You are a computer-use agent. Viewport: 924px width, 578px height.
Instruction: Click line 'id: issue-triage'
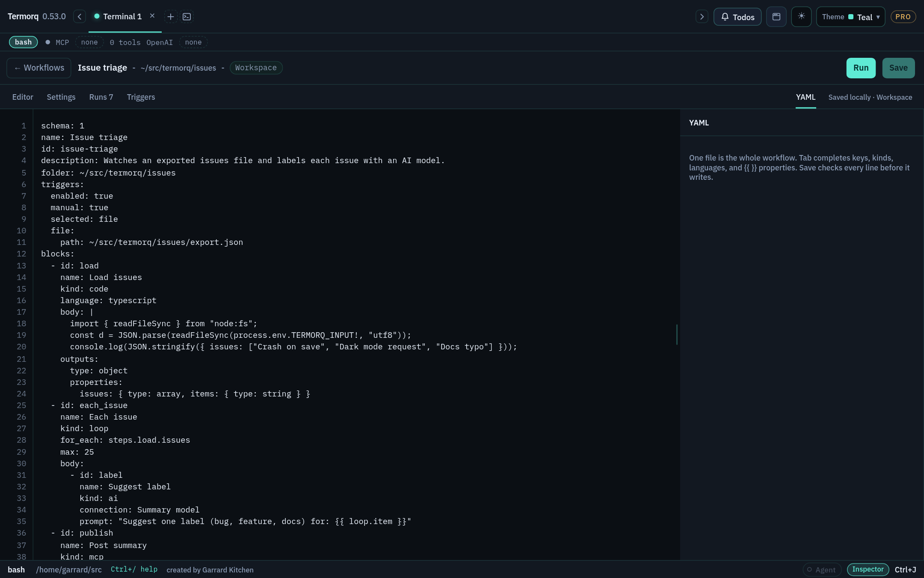pos(80,149)
